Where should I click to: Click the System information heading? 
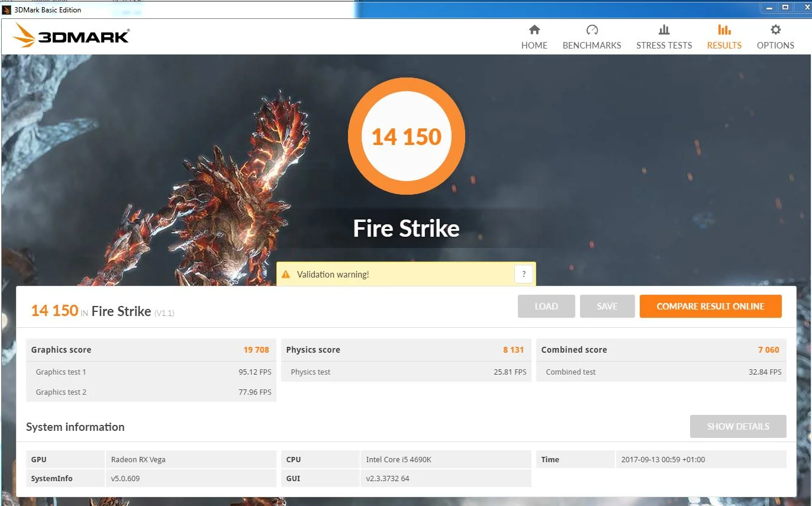[x=75, y=427]
